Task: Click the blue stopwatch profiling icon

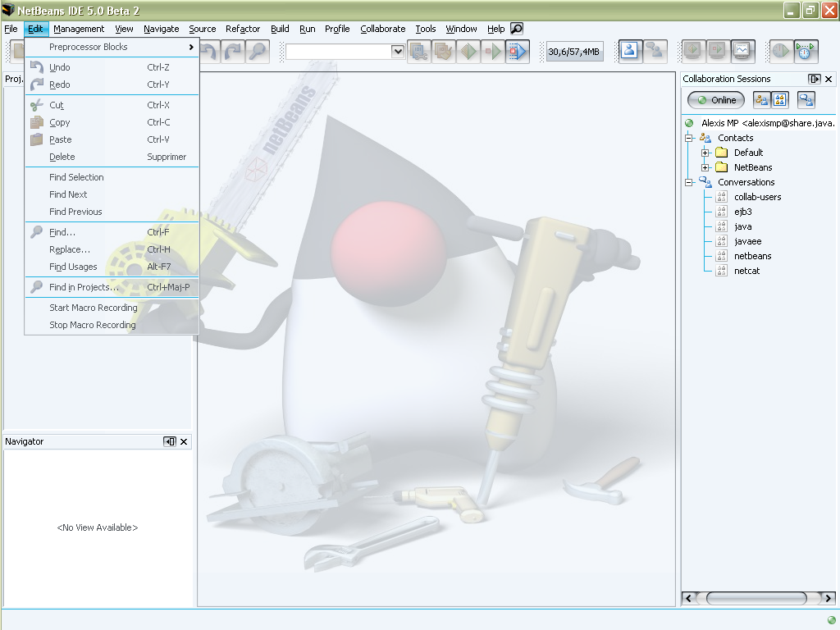Action: point(806,52)
